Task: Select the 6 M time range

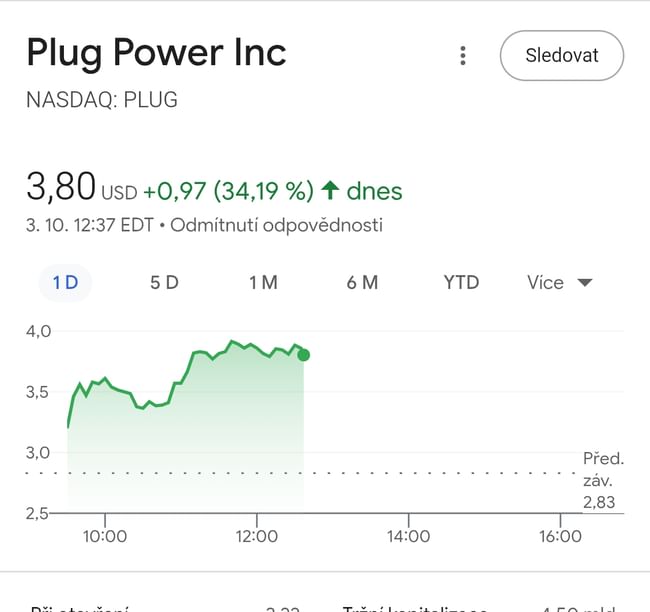Action: click(362, 283)
